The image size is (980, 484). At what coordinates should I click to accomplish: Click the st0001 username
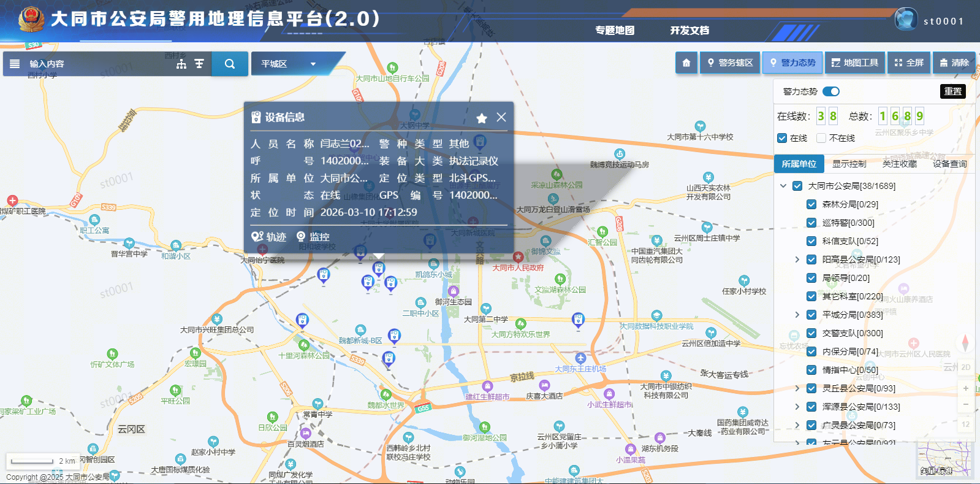pyautogui.click(x=944, y=21)
